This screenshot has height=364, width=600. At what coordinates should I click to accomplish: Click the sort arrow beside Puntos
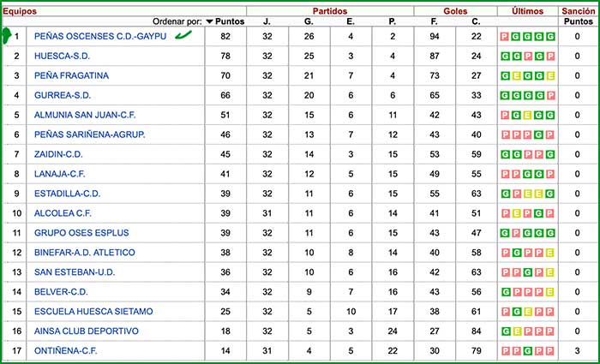pyautogui.click(x=209, y=21)
